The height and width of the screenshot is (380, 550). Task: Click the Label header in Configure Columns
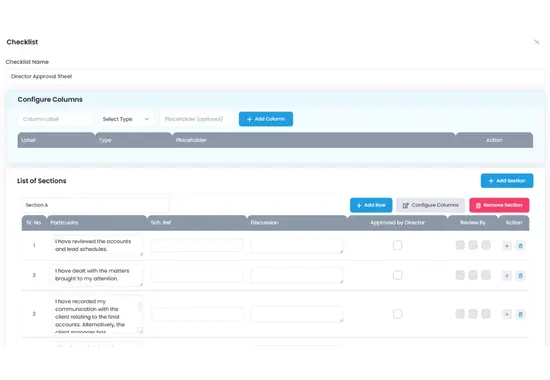(x=56, y=140)
